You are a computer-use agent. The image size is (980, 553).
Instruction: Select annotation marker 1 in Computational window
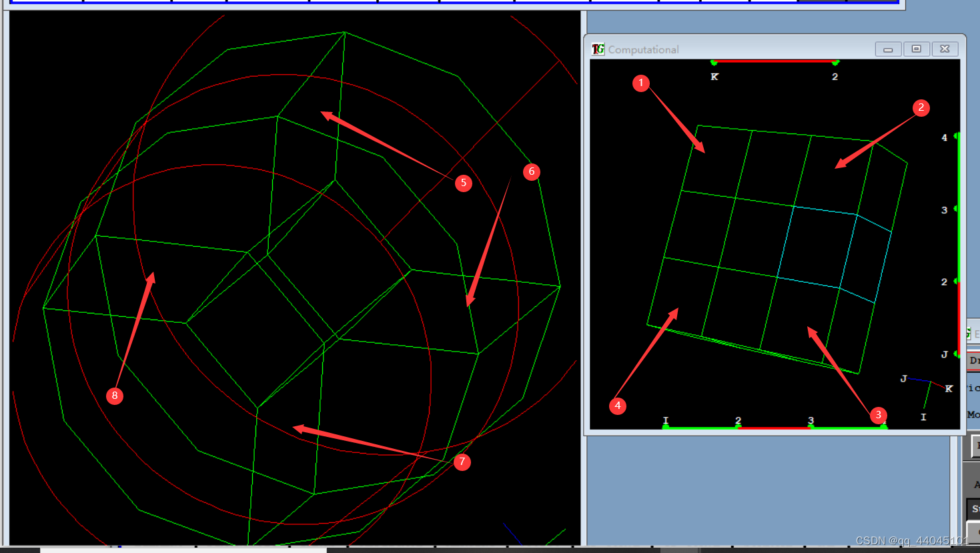pos(642,84)
